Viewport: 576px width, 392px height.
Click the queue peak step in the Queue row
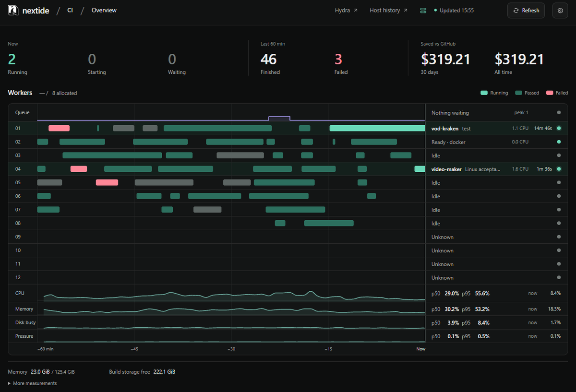279,118
